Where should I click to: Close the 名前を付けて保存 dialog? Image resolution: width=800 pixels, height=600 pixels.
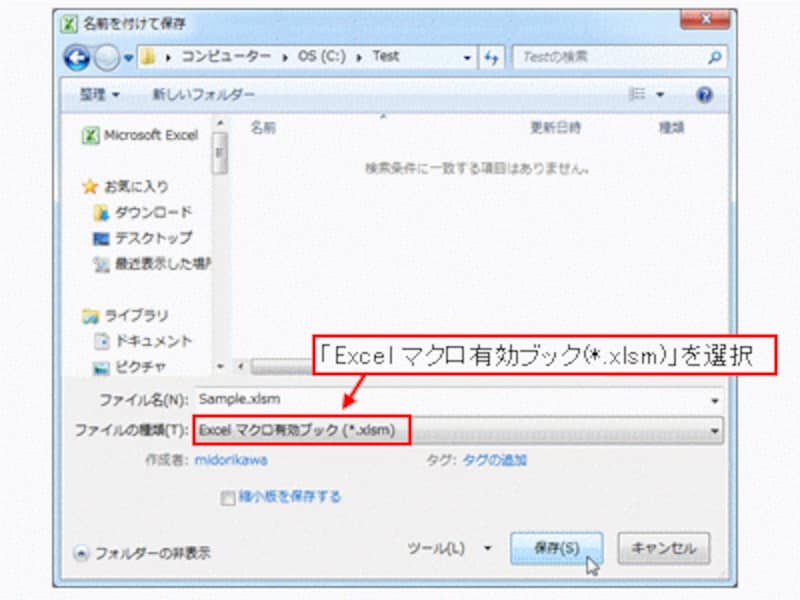pyautogui.click(x=706, y=19)
